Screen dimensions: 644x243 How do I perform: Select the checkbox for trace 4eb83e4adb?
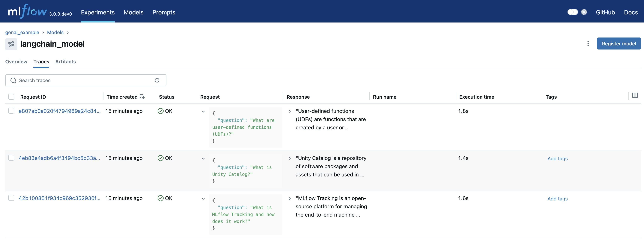tap(11, 158)
